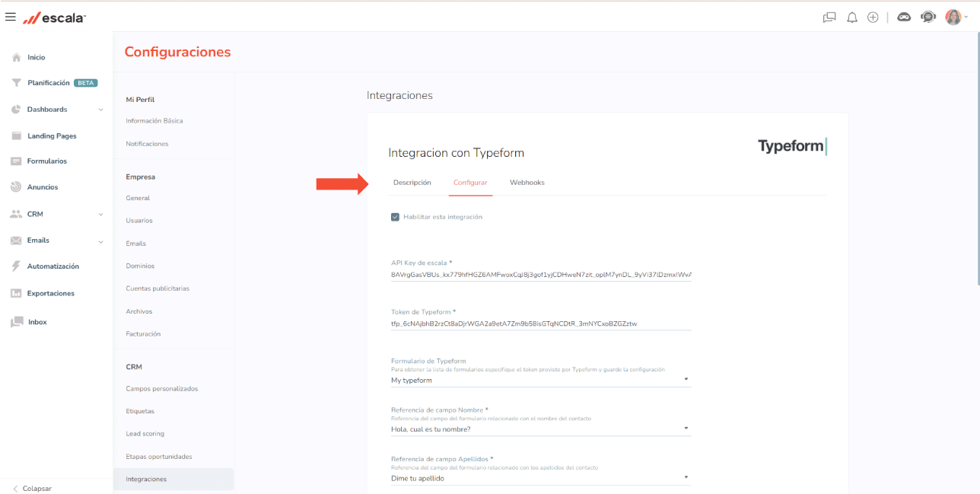This screenshot has width=980, height=494.
Task: Open Lead scoring settings
Action: coord(145,434)
